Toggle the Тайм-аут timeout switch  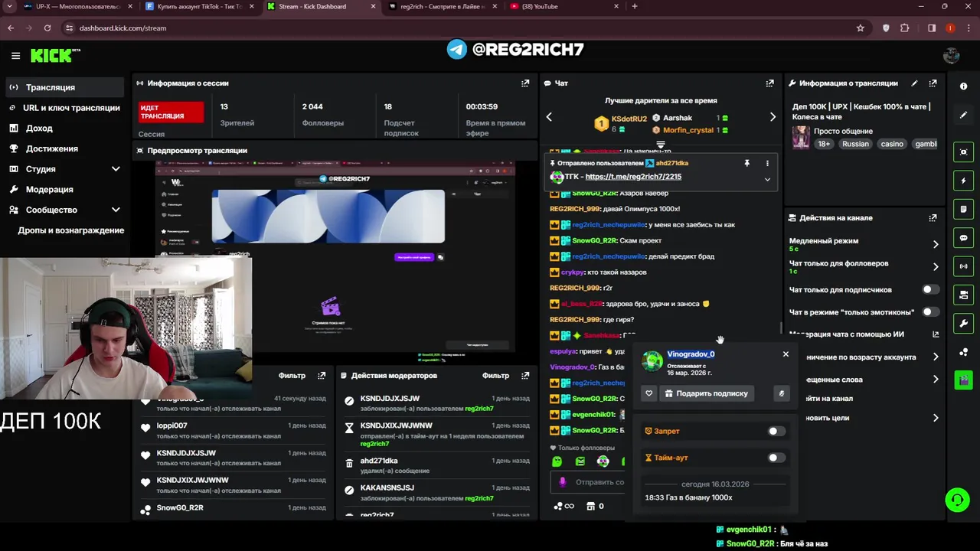click(776, 458)
